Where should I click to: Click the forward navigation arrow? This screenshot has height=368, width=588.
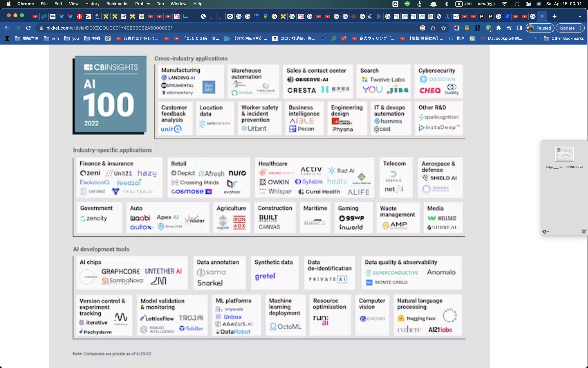(x=18, y=28)
